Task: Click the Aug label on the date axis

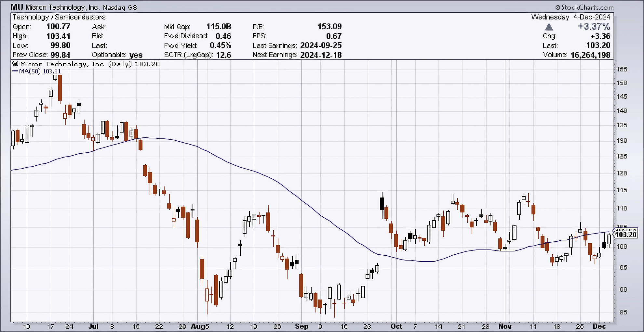Action: point(198,326)
